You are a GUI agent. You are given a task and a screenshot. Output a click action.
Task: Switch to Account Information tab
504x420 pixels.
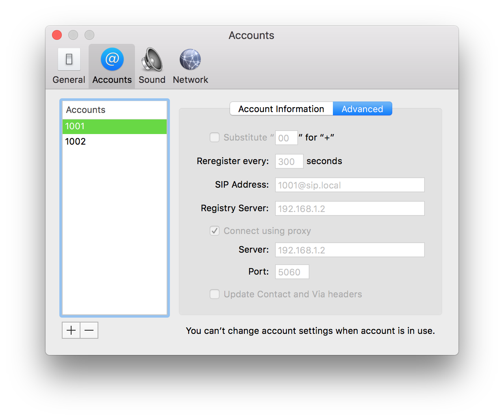pyautogui.click(x=281, y=108)
